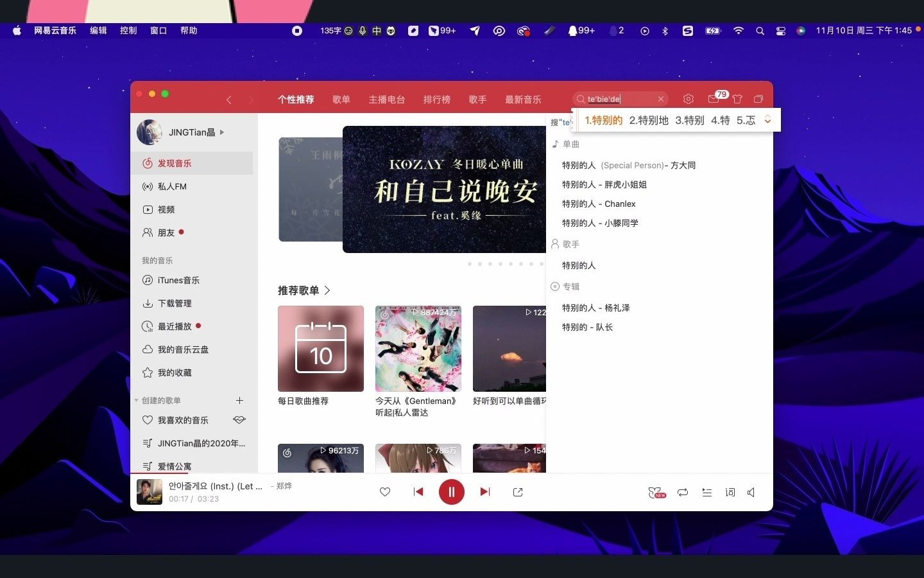The image size is (924, 578).
Task: Clear the search field text
Action: (x=660, y=99)
